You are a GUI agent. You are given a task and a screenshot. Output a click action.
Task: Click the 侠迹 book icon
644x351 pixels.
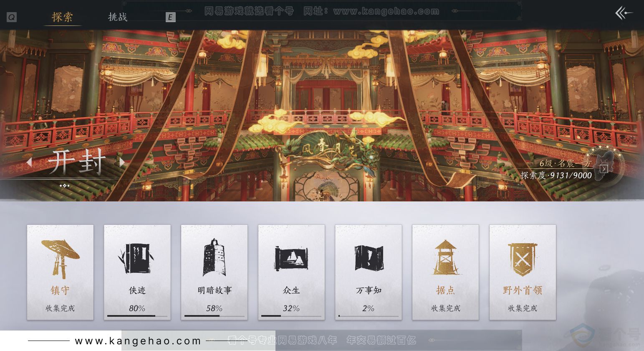137,258
